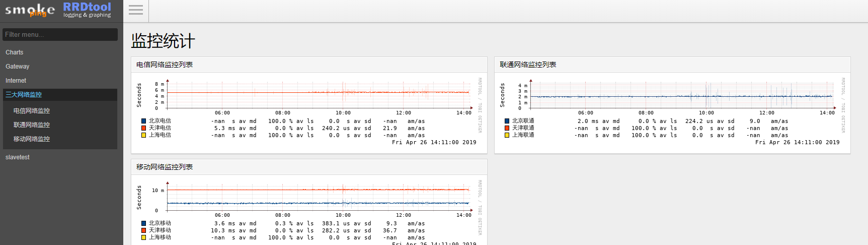Open the 联通网络监控列表 panel heading link

528,65
